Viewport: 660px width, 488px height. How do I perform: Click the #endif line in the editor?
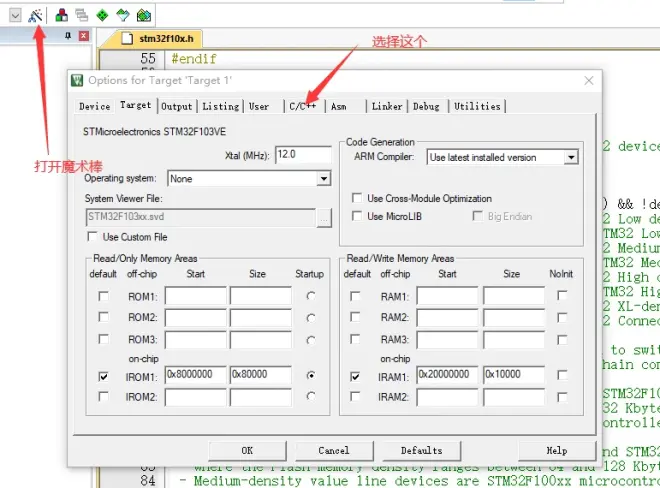tap(194, 59)
